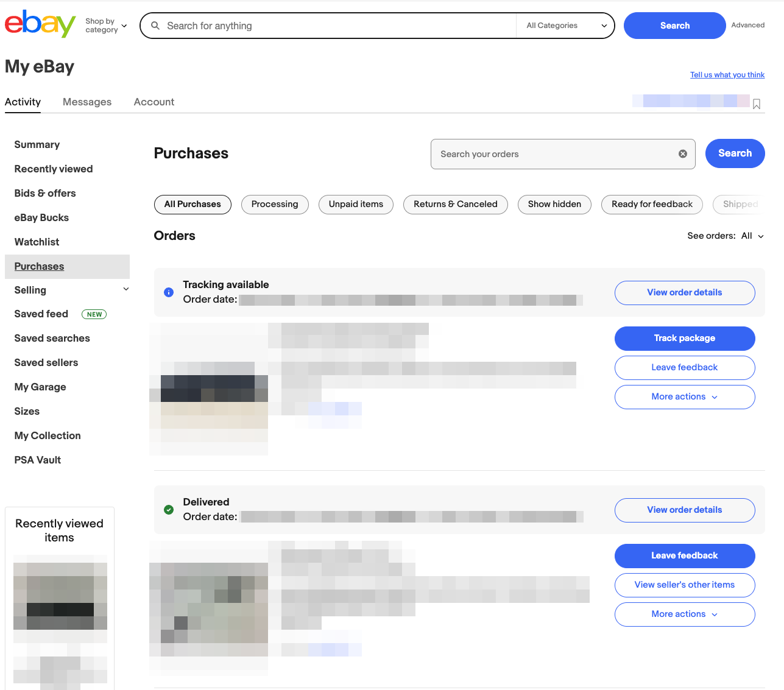
Task: Open Watchlist in the sidebar
Action: 37,242
